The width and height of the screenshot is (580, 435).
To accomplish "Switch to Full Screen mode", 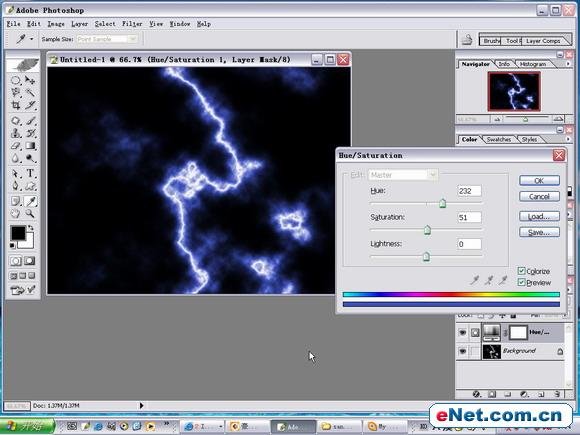I will coord(32,276).
